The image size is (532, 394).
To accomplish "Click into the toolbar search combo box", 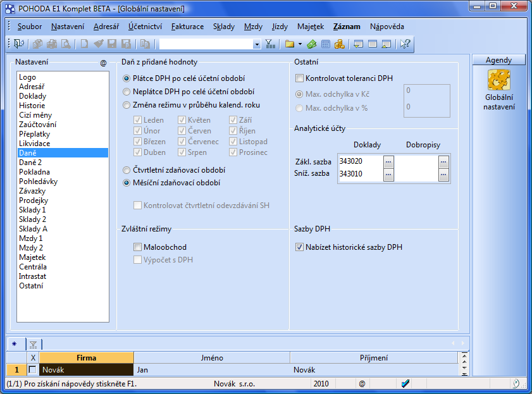I will [206, 44].
